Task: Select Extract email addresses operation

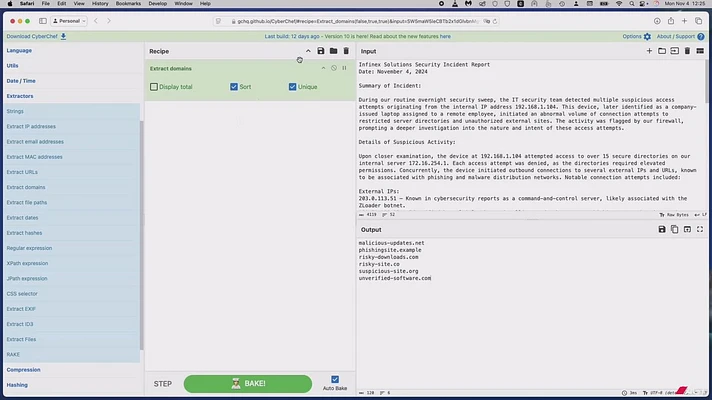Action: pyautogui.click(x=72, y=142)
